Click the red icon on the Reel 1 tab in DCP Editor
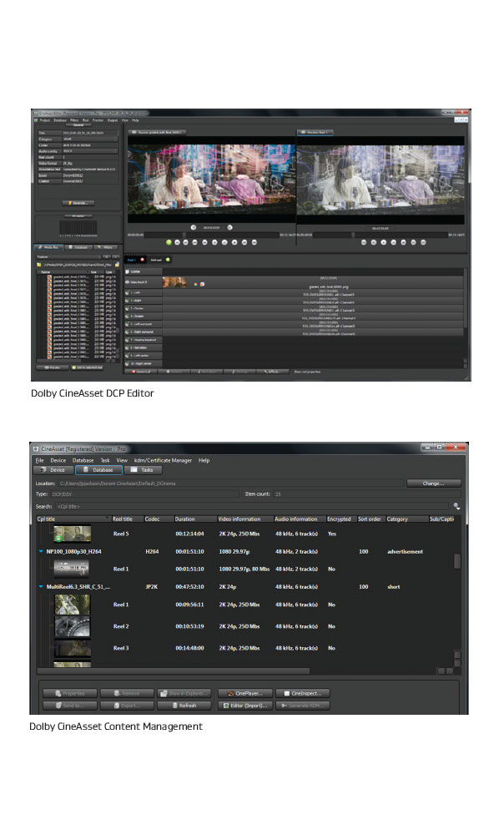Screen dimensions: 504x820 142,260
